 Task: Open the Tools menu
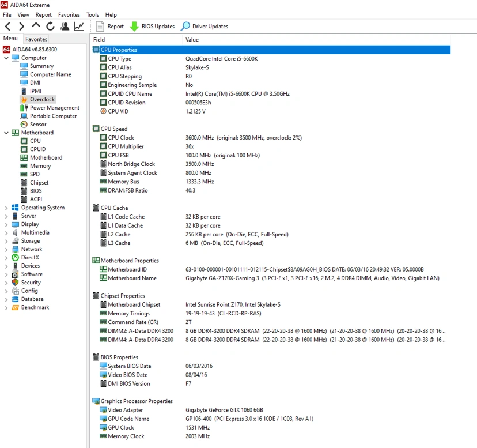point(93,14)
